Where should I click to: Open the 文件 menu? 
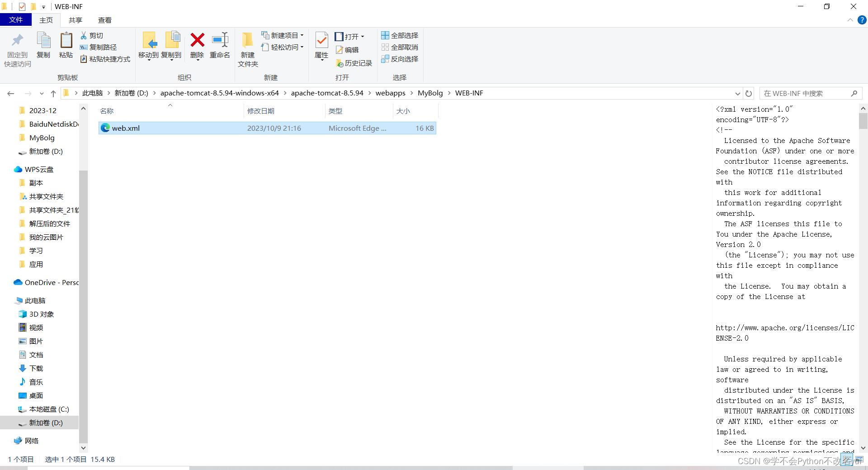click(x=16, y=20)
